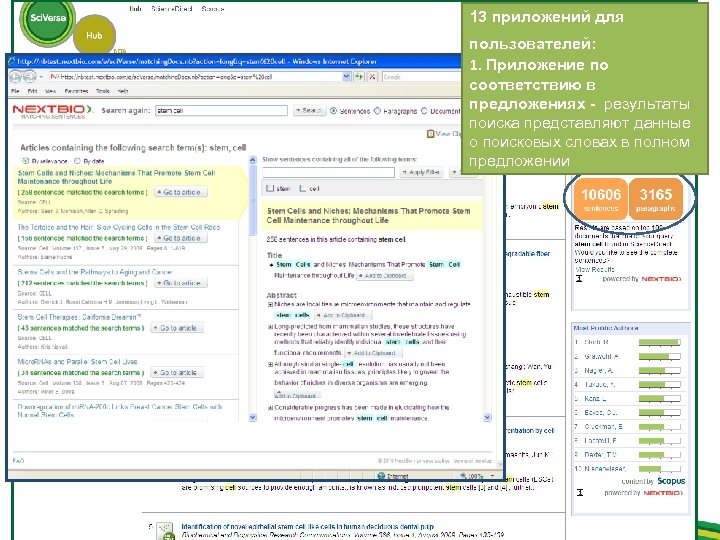Screen dimensions: 720x540
Task: Click the Hub olive circle logo
Action: (x=94, y=35)
